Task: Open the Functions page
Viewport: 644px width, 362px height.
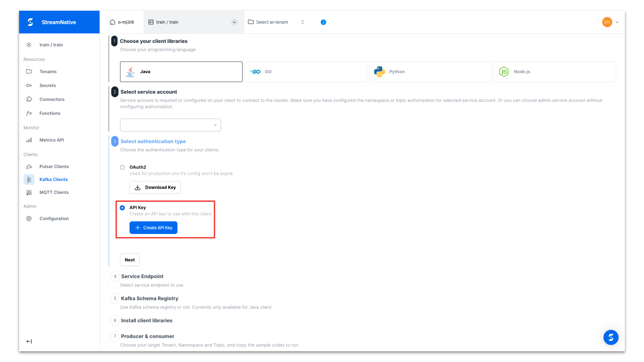Action: pos(50,113)
